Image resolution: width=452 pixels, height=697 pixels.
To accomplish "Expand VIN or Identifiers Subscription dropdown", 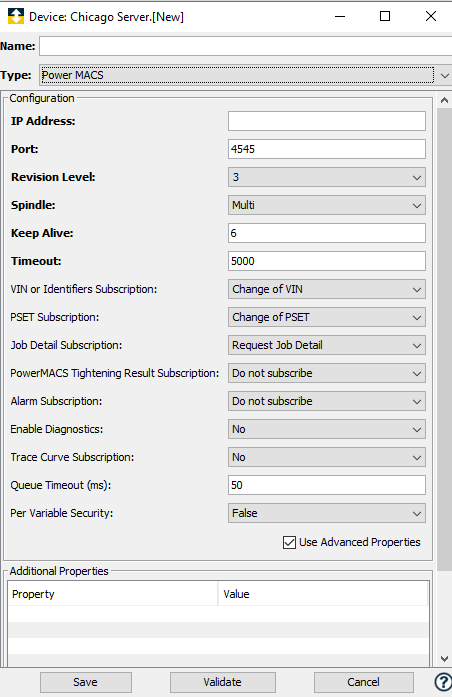I will tap(327, 289).
